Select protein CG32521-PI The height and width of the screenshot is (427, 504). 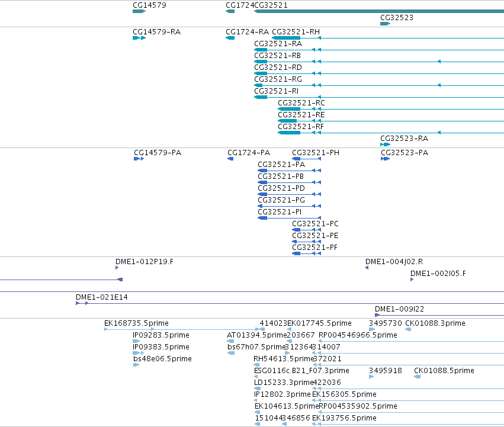(x=280, y=212)
